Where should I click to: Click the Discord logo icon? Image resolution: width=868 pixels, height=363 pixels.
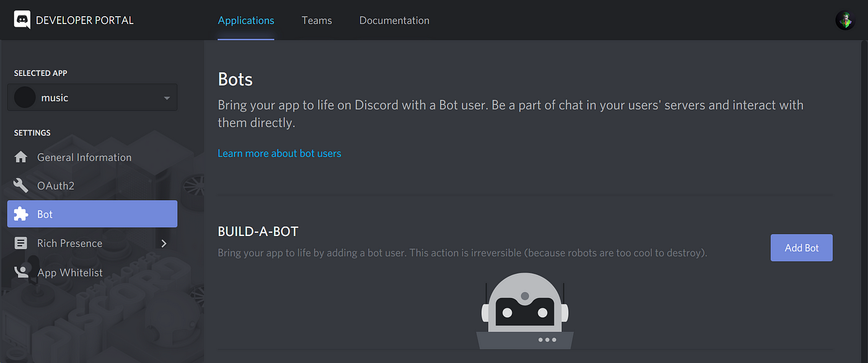point(22,20)
